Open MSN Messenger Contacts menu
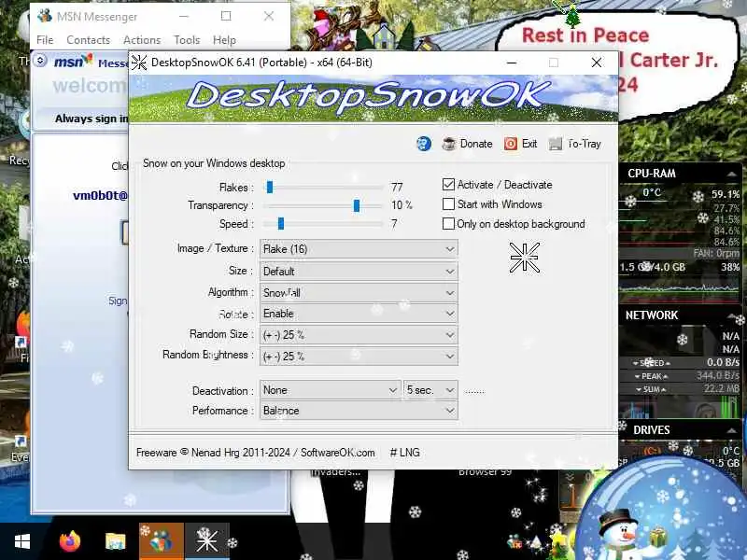The image size is (747, 560). [88, 40]
